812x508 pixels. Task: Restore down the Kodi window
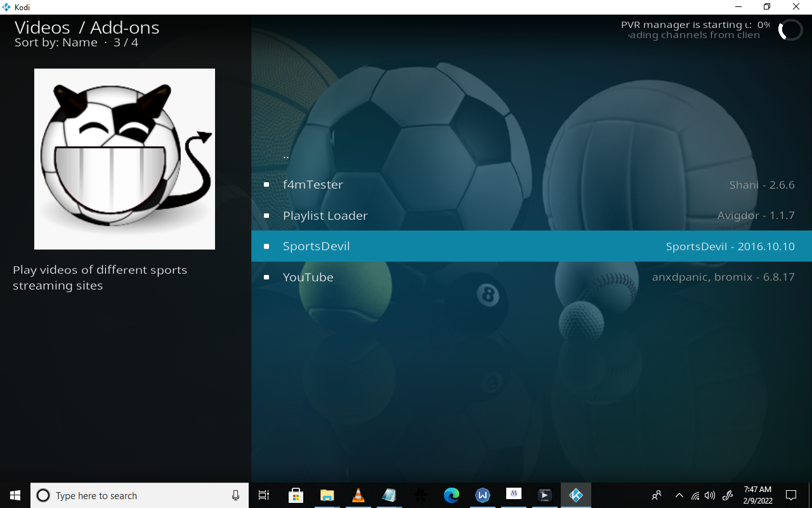point(767,7)
